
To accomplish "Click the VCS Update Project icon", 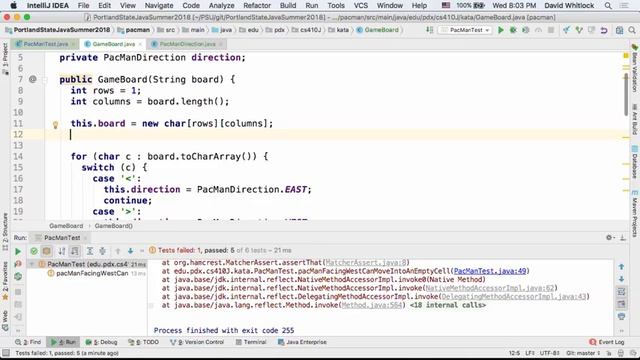I will coord(567,30).
